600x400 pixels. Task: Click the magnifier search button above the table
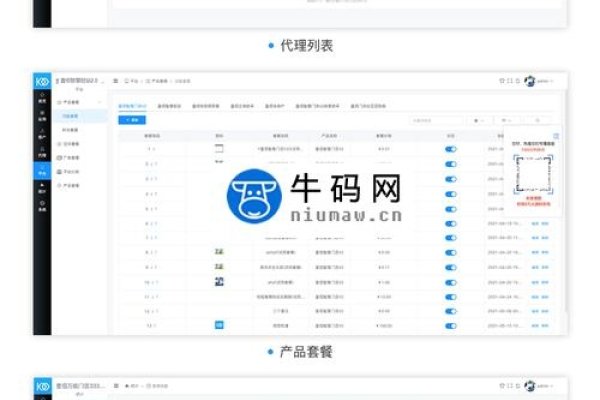537,121
